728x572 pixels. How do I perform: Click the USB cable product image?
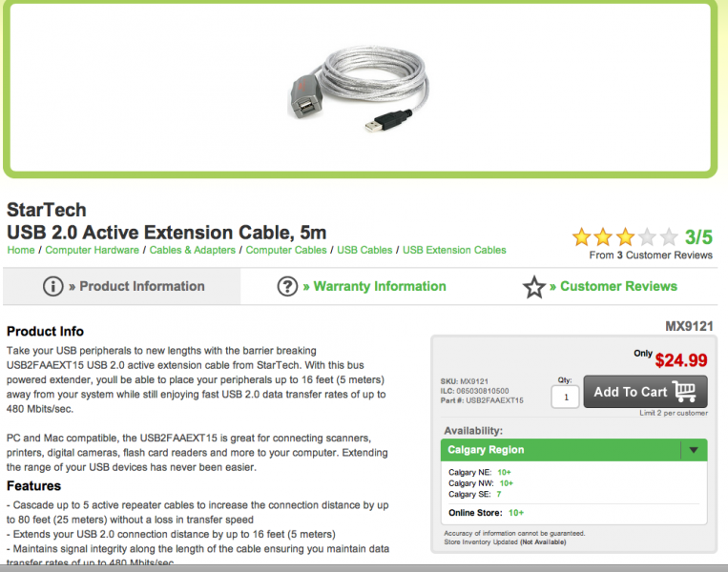click(359, 89)
